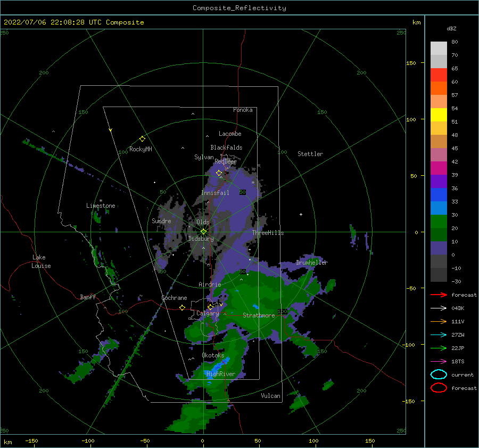Screen dimensions: 479x448
Task: Click the cyan current ellipse legend icon
Action: (439, 374)
